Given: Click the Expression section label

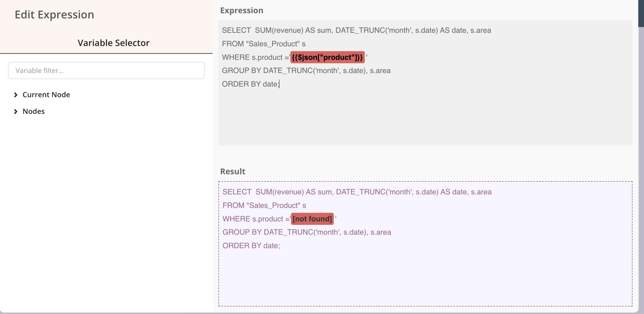Looking at the screenshot, I should coord(241,10).
